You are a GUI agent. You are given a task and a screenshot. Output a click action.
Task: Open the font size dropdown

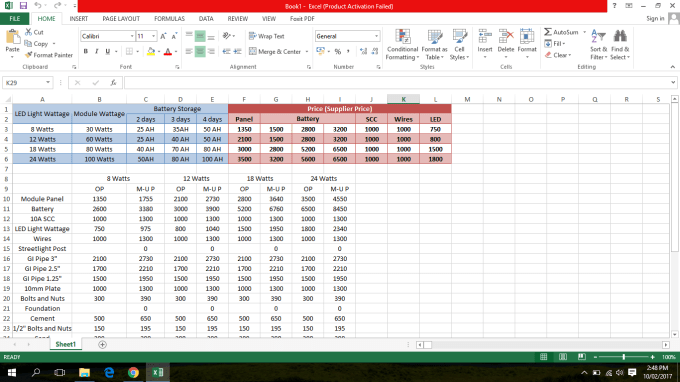tap(153, 36)
